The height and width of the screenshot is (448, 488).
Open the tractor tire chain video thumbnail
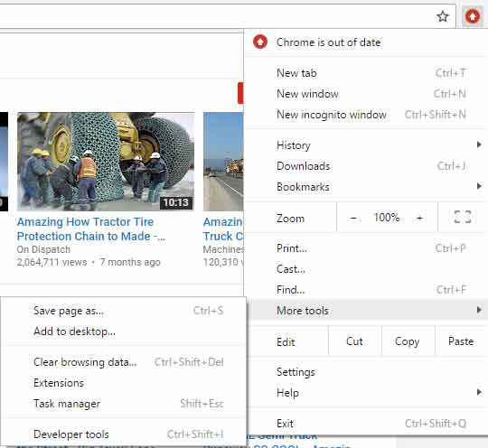(x=106, y=162)
